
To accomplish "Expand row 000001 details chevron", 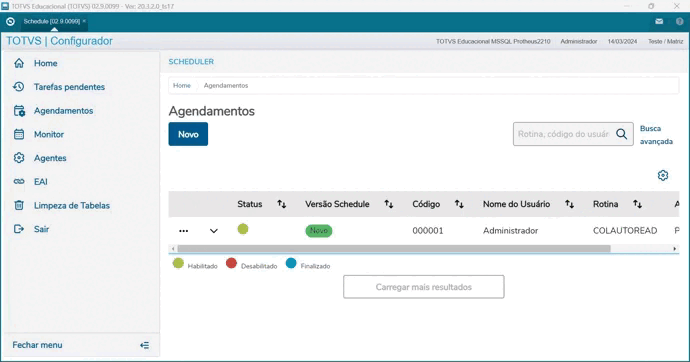I will pos(213,231).
